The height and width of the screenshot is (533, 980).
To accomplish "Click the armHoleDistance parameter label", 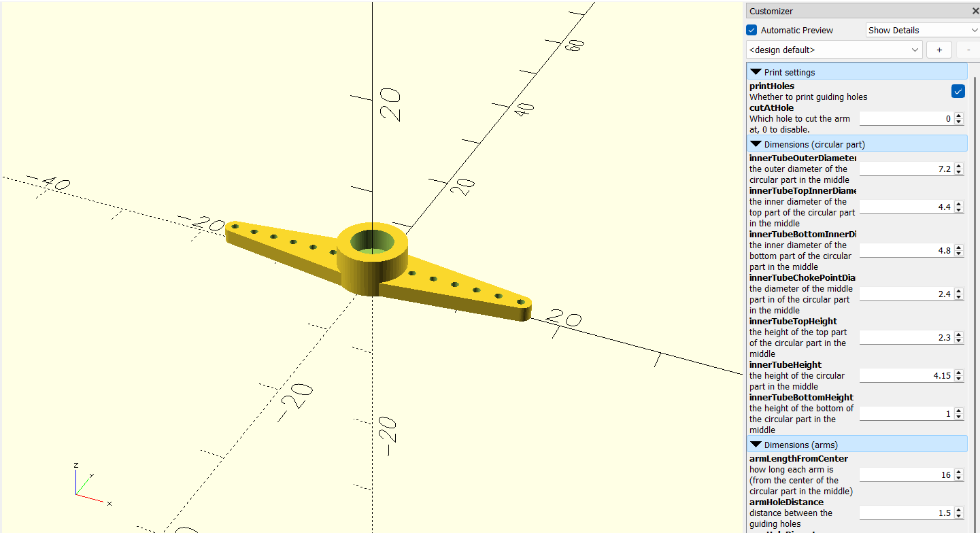I will [786, 502].
